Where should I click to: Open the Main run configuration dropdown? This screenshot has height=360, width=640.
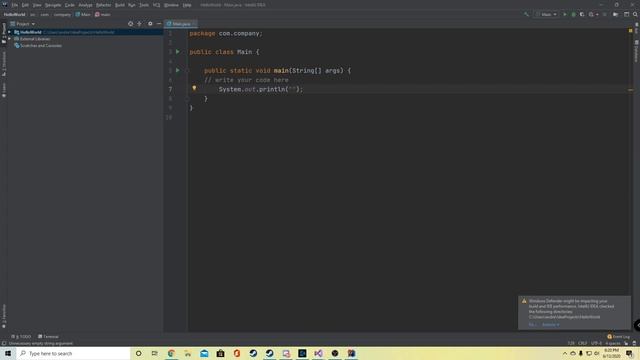pyautogui.click(x=547, y=14)
